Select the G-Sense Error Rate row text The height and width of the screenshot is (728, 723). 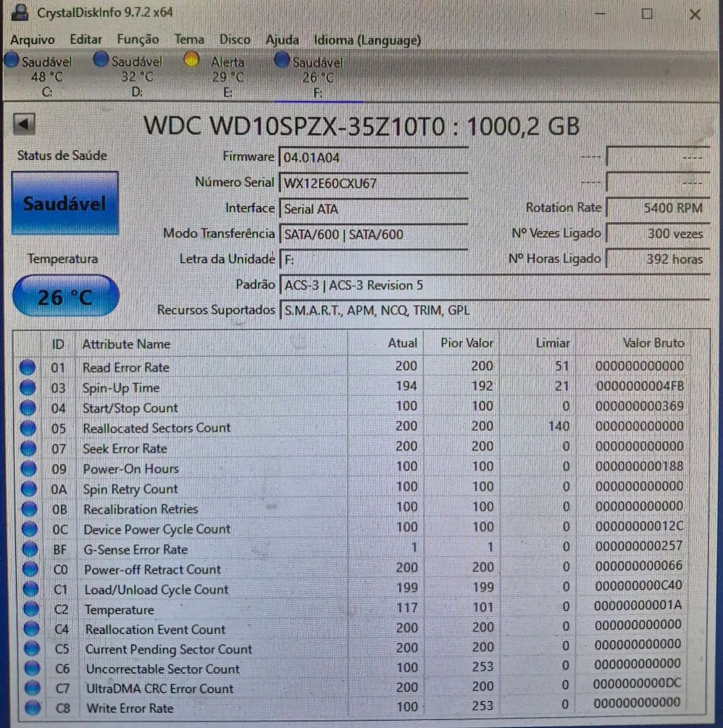click(x=135, y=549)
